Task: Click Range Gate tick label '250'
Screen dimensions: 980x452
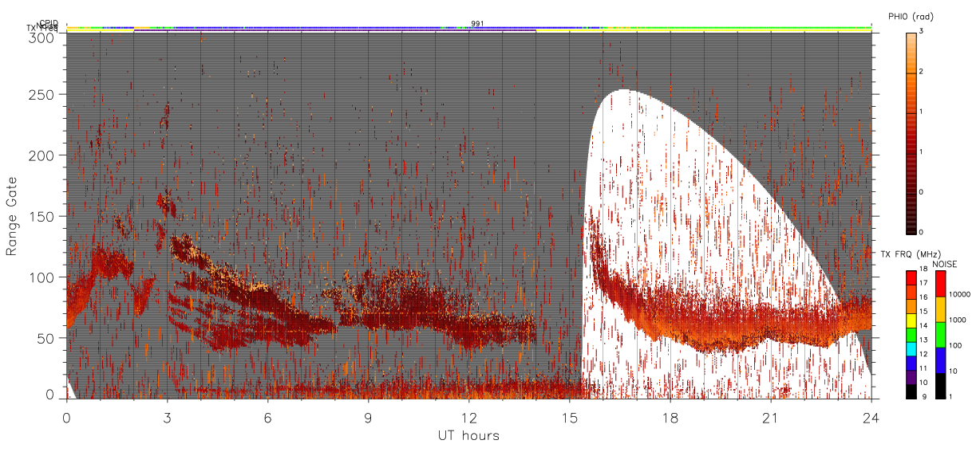Action: (x=42, y=94)
